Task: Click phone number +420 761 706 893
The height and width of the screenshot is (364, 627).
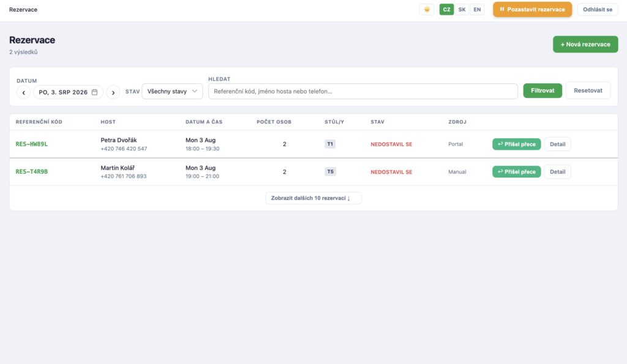Action: pos(124,176)
